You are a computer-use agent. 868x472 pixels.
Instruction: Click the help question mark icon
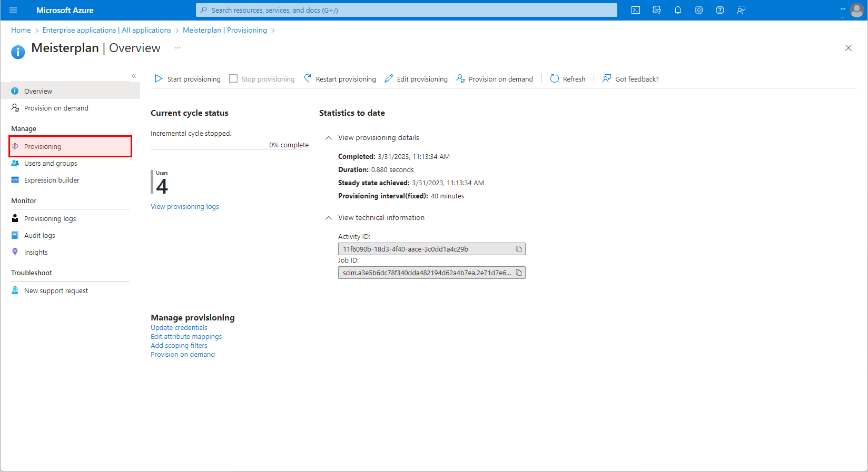720,10
